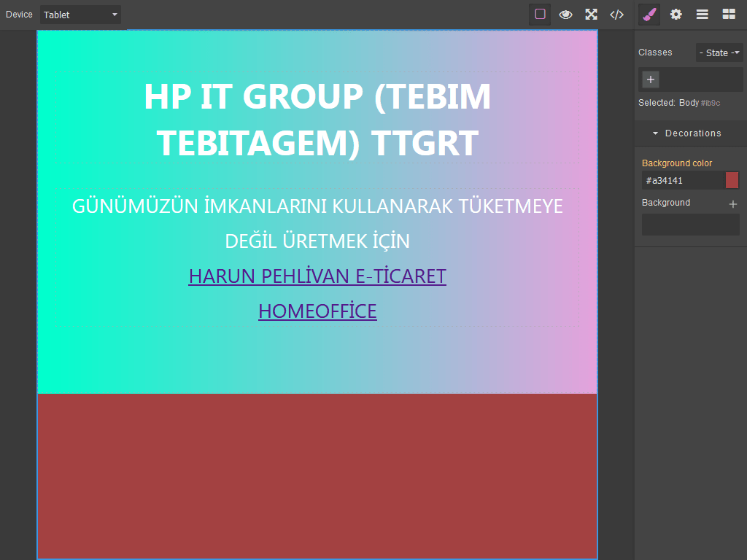Follow the HARUN PEHLİVAN E-TİCARET link
The width and height of the screenshot is (747, 560).
317,276
